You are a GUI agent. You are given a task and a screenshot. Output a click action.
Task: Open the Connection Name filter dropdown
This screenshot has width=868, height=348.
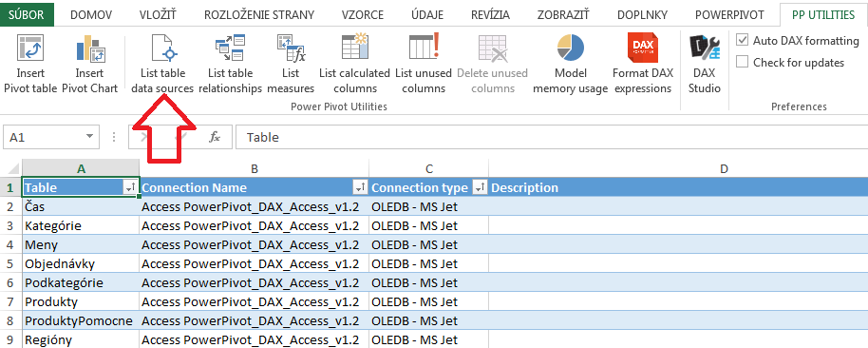[360, 188]
